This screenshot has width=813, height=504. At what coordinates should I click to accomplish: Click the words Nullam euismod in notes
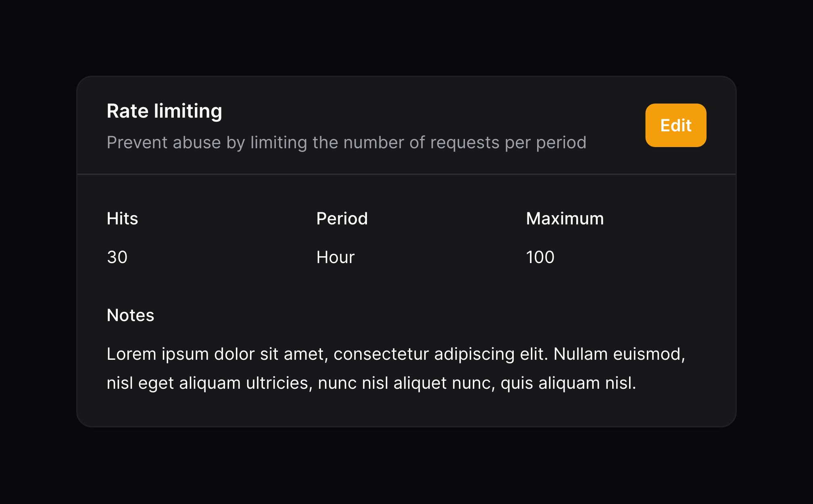pos(619,354)
